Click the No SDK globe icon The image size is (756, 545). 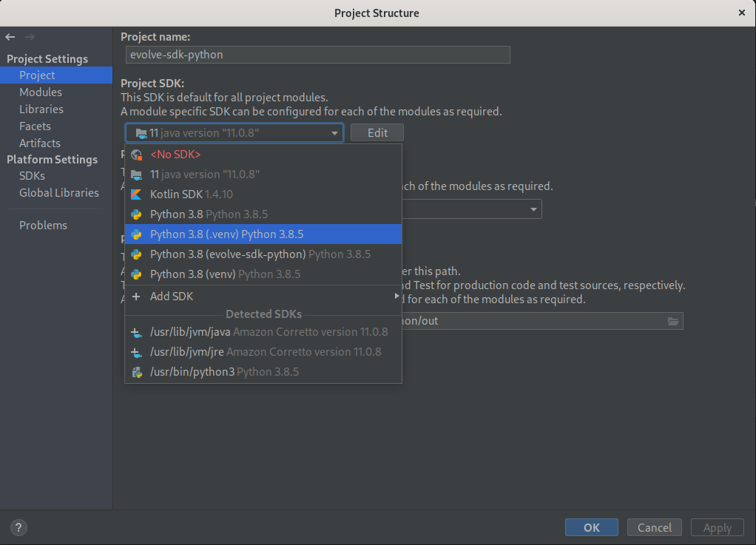pos(136,155)
